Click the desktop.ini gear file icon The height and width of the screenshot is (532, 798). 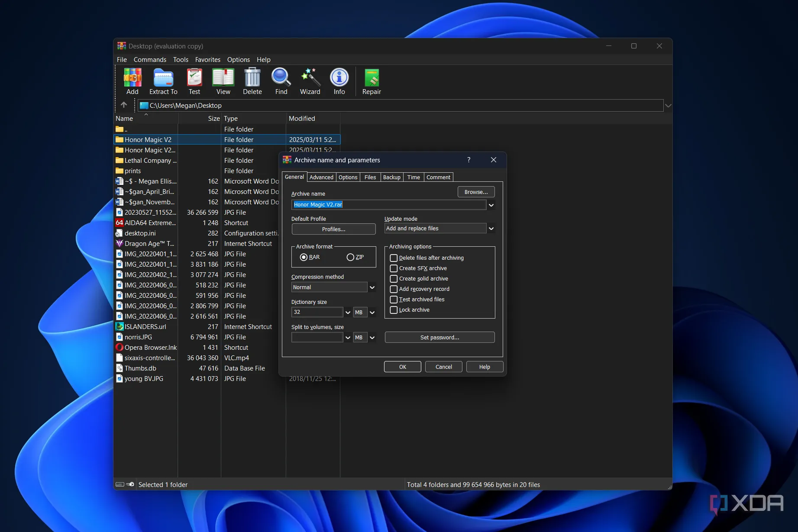coord(120,233)
